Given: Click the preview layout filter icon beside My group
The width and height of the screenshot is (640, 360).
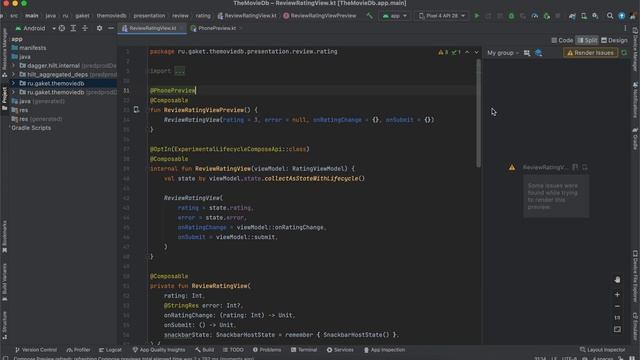Looking at the screenshot, I should pos(527,53).
